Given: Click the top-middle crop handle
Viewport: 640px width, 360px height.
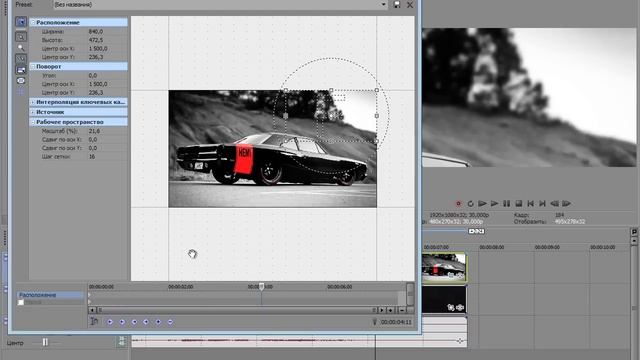Looking at the screenshot, I should pyautogui.click(x=331, y=90).
